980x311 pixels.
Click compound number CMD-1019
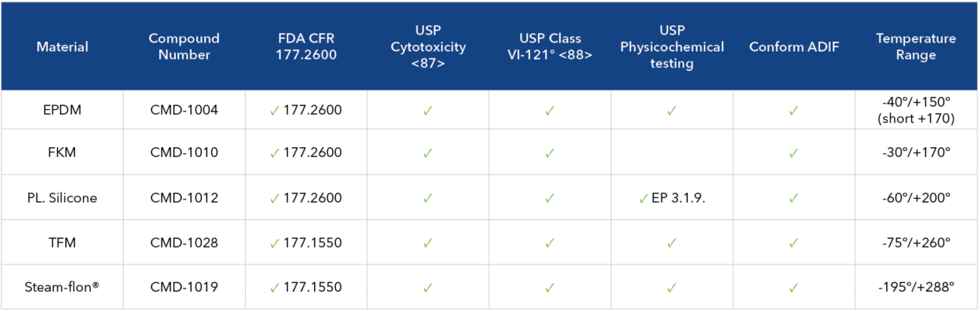(184, 287)
